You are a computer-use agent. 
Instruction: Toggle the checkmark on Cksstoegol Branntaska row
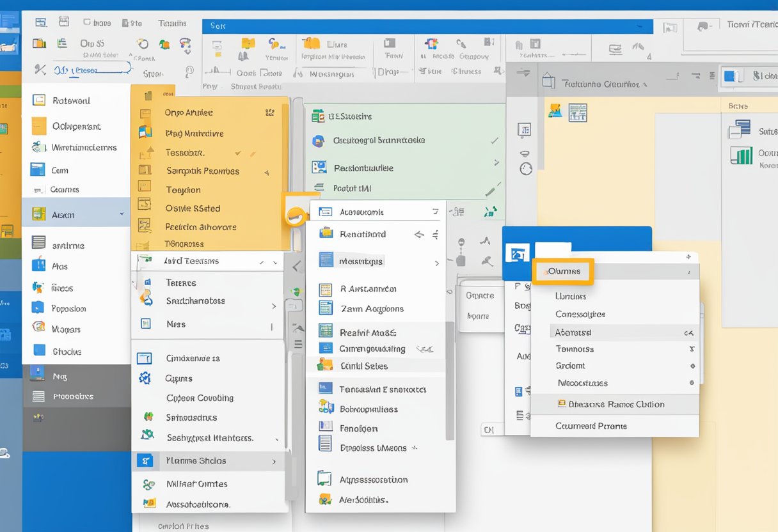(x=494, y=141)
